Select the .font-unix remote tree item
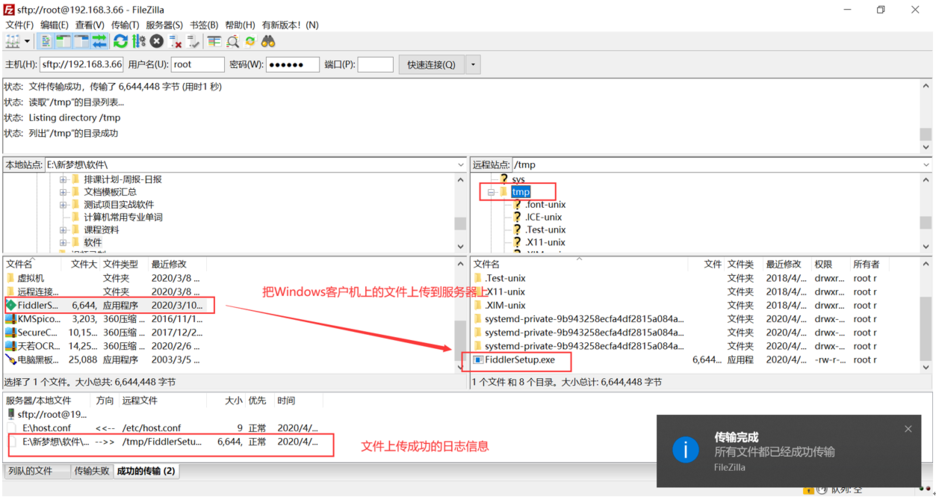Screen dimensions: 936x500 coord(545,205)
